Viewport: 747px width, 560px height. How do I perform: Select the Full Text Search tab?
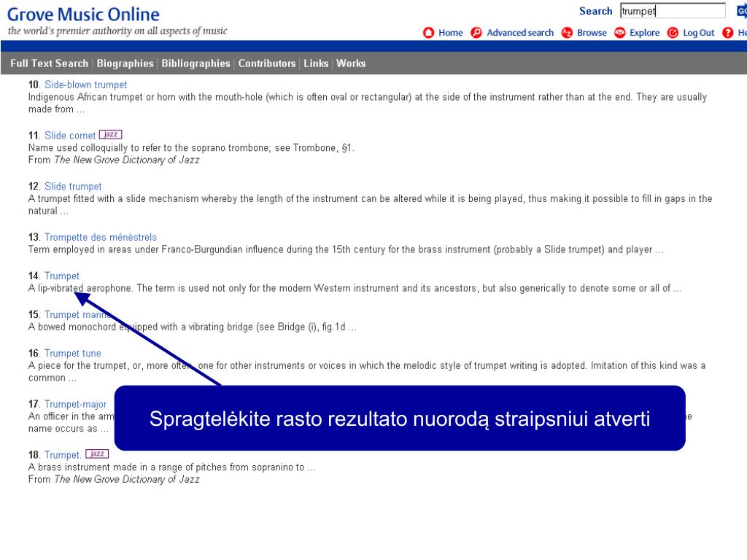[x=50, y=63]
